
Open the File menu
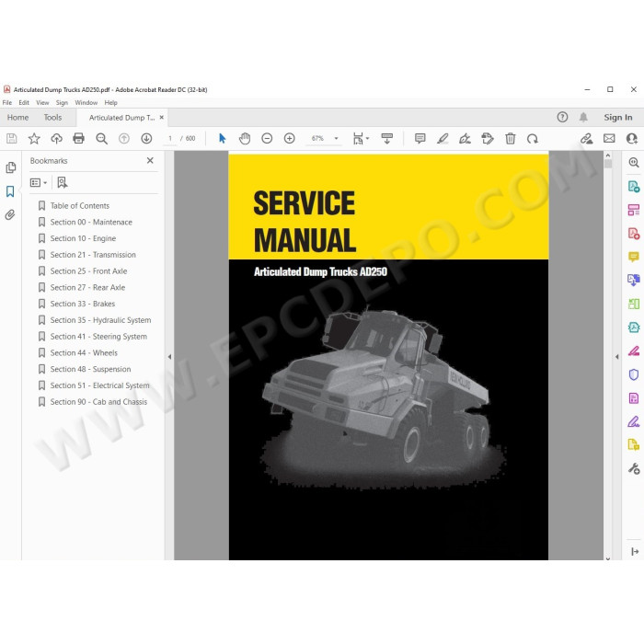(7, 103)
